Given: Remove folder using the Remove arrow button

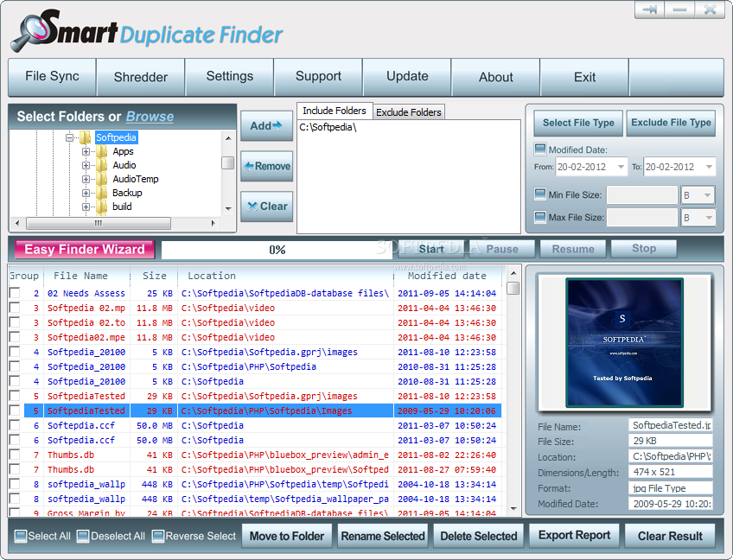Looking at the screenshot, I should point(266,166).
